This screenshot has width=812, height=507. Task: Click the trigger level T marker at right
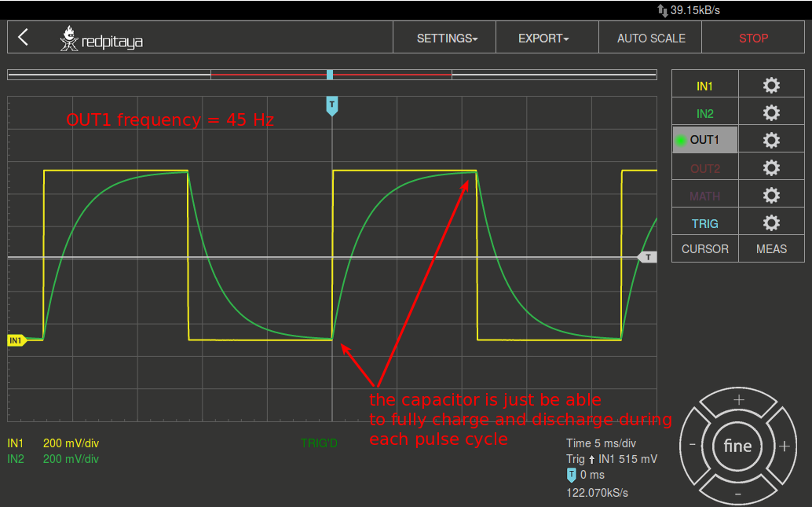coord(647,257)
